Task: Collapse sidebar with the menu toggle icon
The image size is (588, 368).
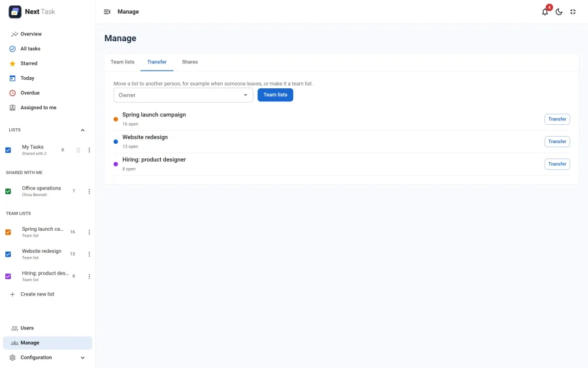Action: pyautogui.click(x=107, y=12)
